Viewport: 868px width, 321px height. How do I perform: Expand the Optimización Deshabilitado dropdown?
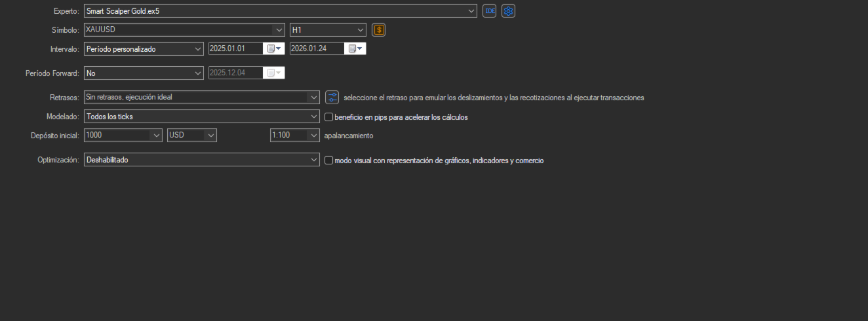point(314,159)
